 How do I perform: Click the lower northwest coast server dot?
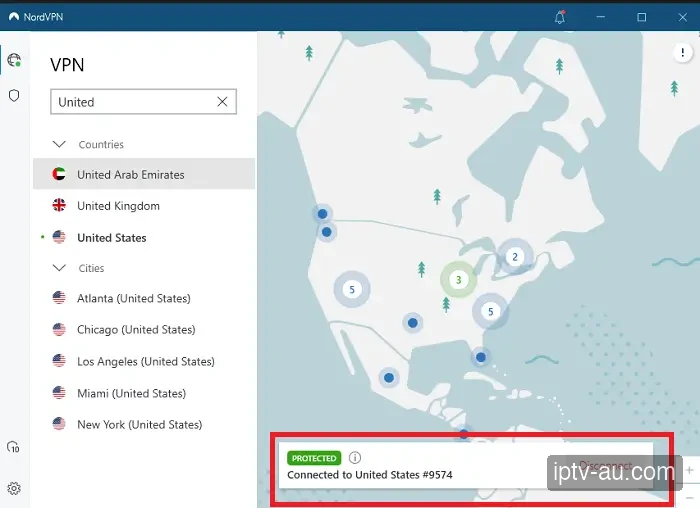point(326,232)
